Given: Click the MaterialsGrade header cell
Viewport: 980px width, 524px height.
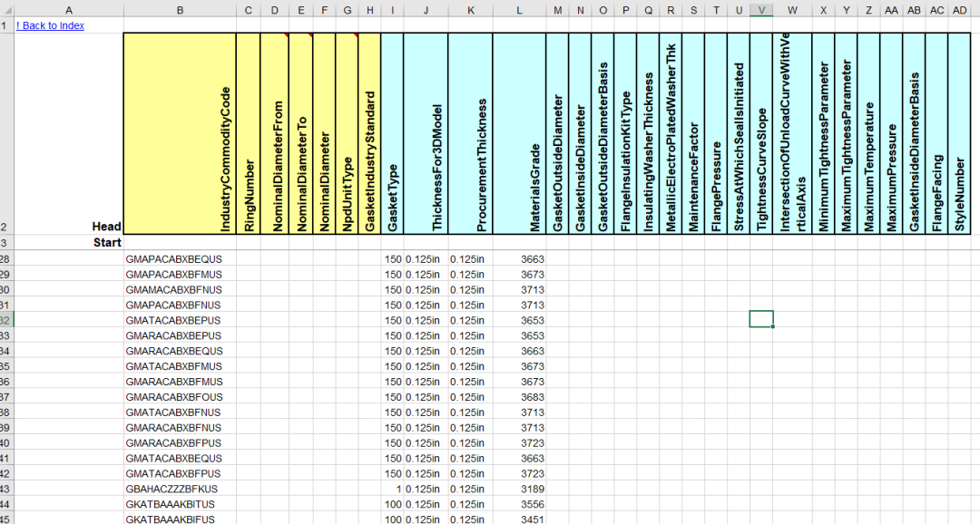Looking at the screenshot, I should 519,133.
